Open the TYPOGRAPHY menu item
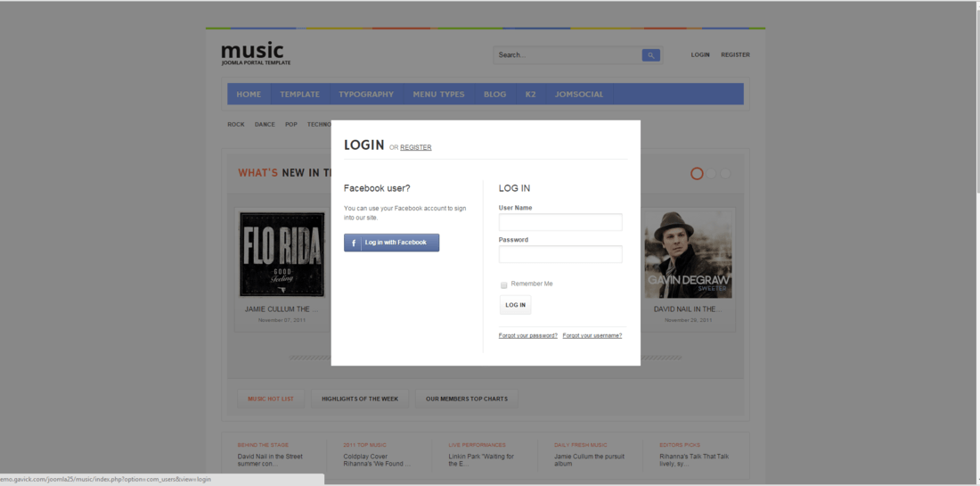 pyautogui.click(x=366, y=95)
